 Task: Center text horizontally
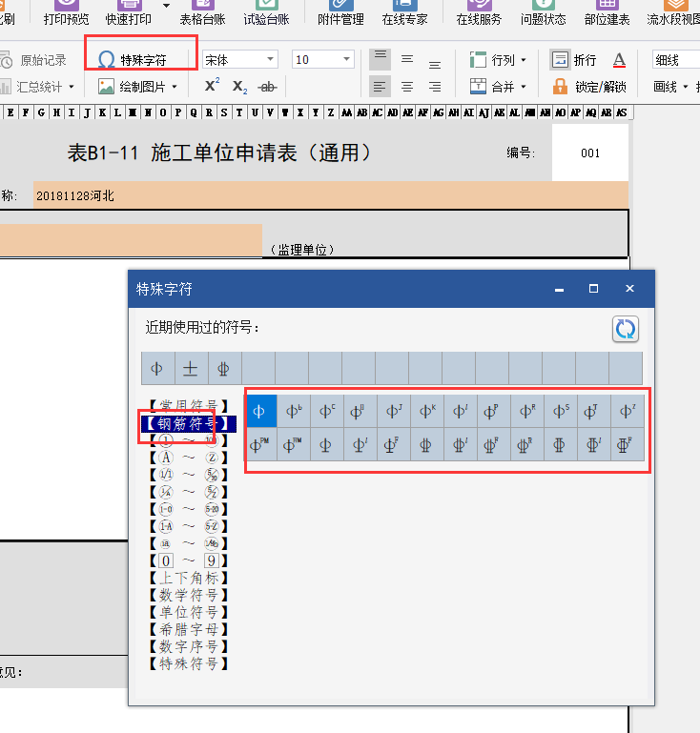click(407, 87)
